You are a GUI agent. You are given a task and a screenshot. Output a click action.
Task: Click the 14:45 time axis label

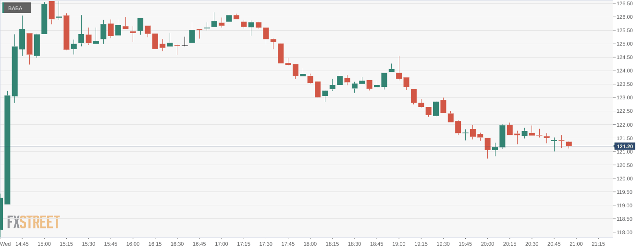pos(22,244)
